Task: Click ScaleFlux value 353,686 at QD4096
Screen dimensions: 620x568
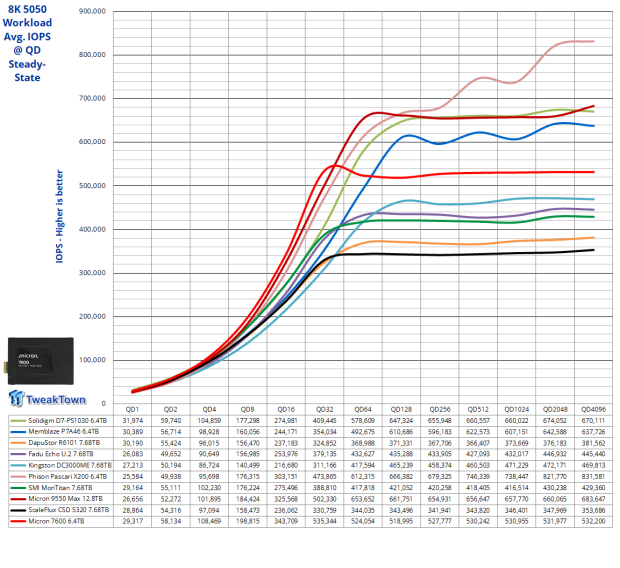Action: pos(593,510)
